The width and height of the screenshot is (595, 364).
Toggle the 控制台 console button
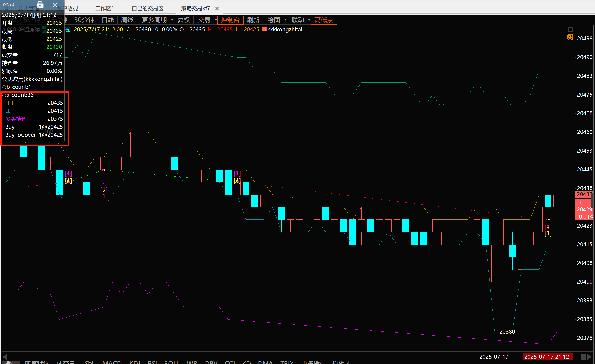tap(230, 20)
